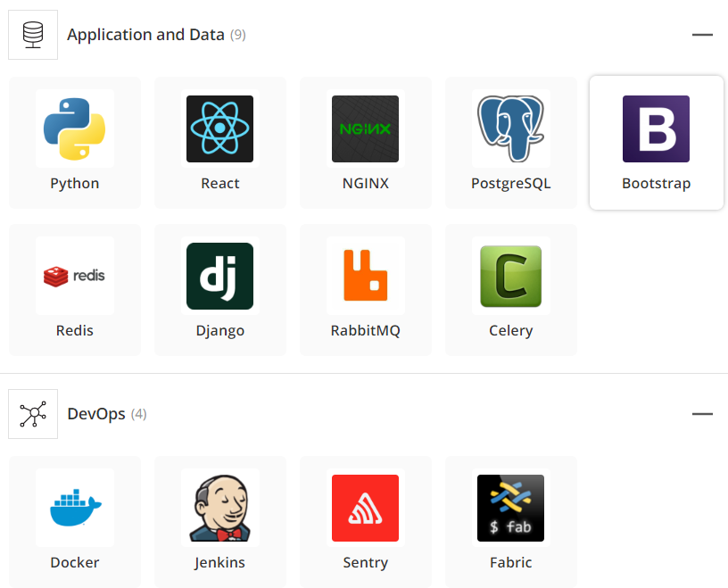This screenshot has width=728, height=588.
Task: Click the Application and Data heading
Action: pyautogui.click(x=145, y=35)
